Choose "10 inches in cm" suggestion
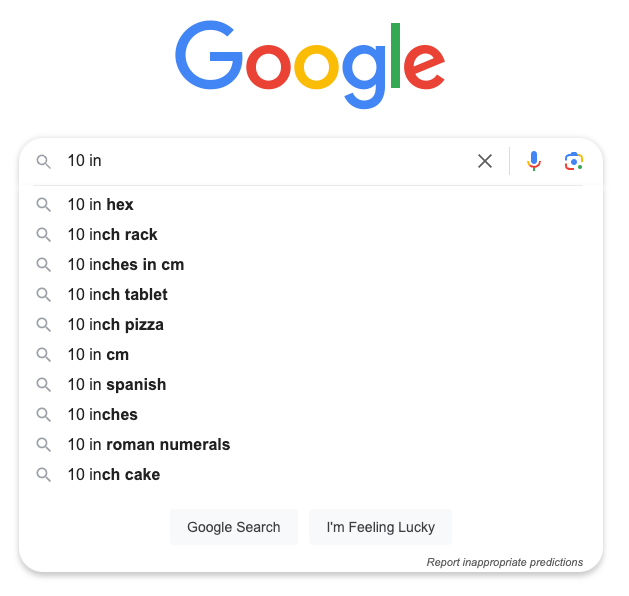 pyautogui.click(x=125, y=265)
